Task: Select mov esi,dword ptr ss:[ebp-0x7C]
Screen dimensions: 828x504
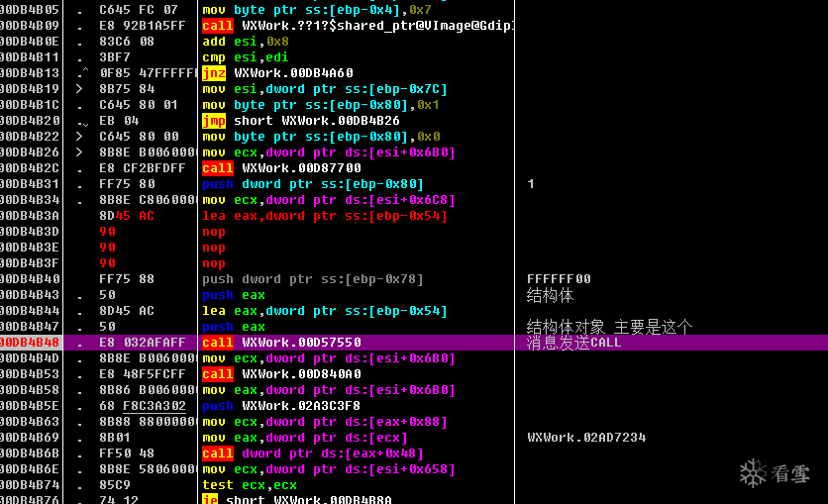Action: click(325, 89)
